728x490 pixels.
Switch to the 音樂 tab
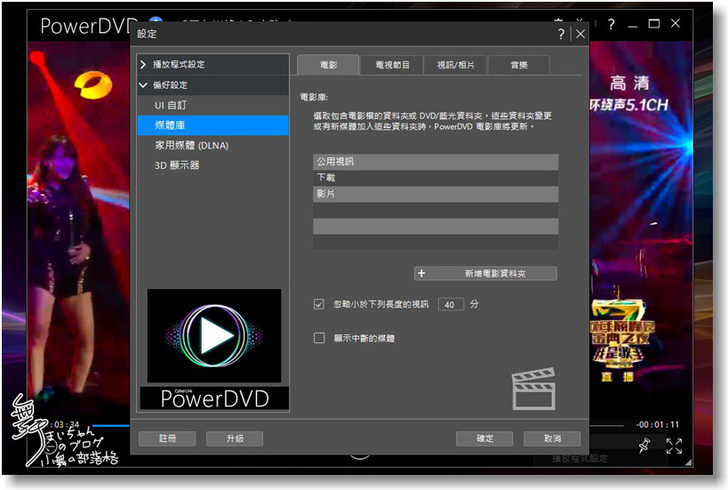click(x=519, y=64)
